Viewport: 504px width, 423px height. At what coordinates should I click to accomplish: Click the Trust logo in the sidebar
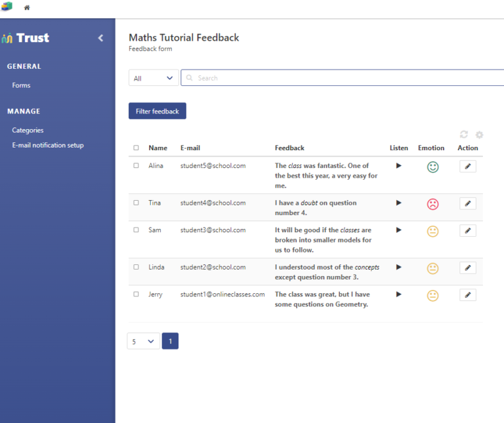coord(26,38)
